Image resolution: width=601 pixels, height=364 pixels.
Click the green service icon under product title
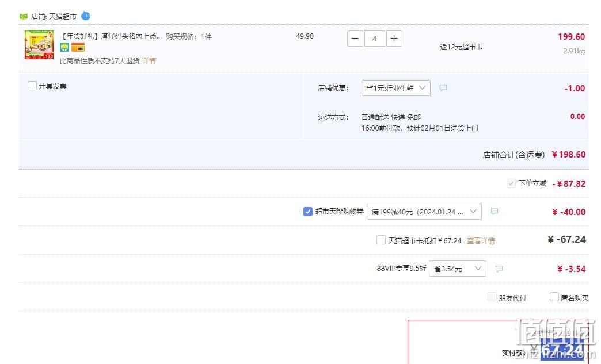(64, 48)
